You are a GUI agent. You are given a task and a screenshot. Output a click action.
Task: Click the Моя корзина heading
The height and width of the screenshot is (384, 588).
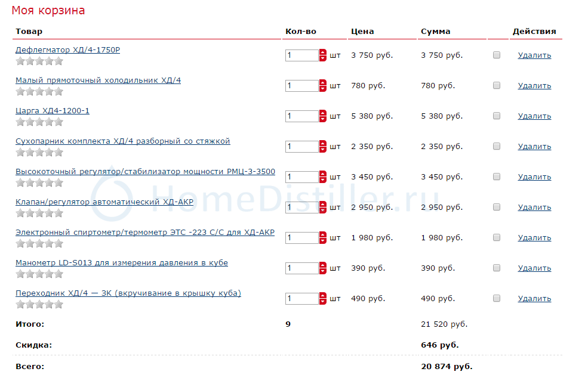point(48,11)
